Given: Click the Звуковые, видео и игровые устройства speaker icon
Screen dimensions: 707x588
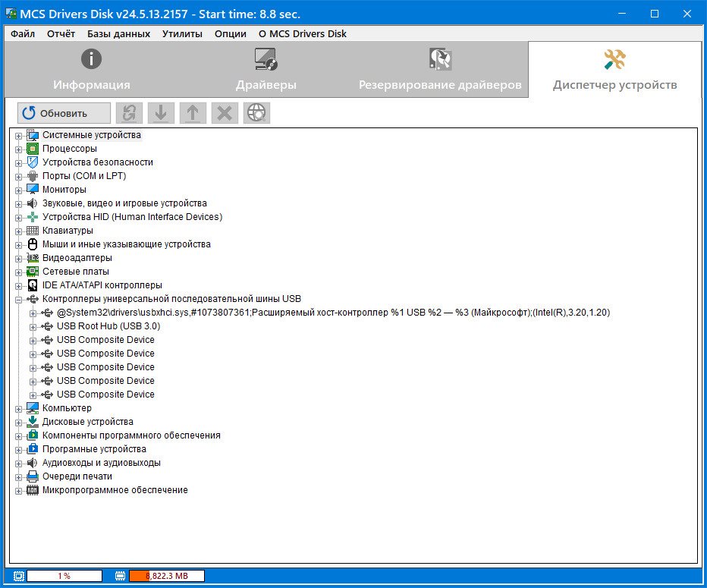Looking at the screenshot, I should click(33, 203).
